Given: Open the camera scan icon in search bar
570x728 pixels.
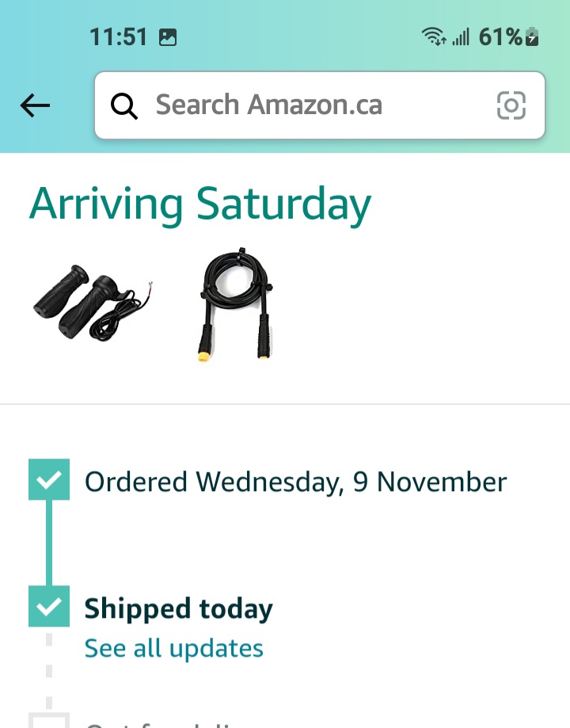Looking at the screenshot, I should (511, 105).
